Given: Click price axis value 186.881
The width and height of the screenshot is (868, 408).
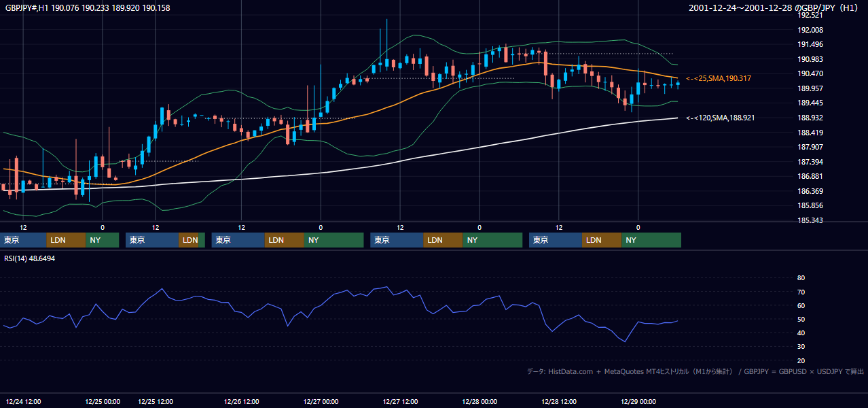Looking at the screenshot, I should click(810, 177).
